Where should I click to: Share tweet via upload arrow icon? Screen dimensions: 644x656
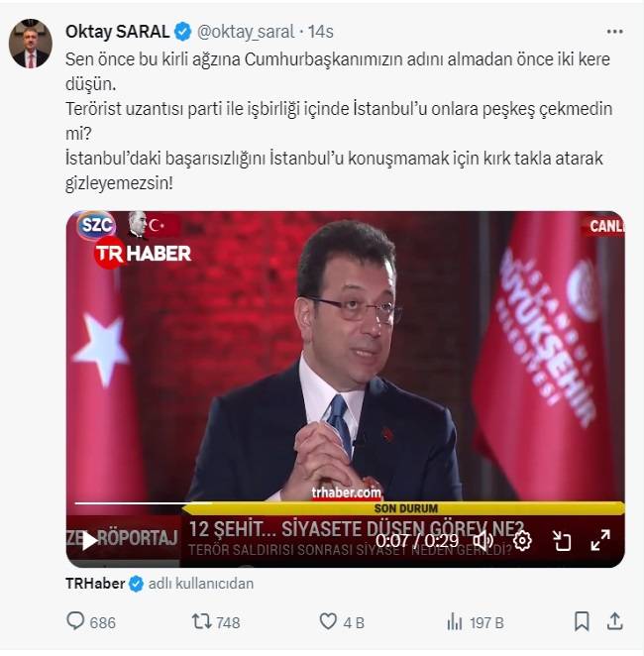[x=614, y=621]
